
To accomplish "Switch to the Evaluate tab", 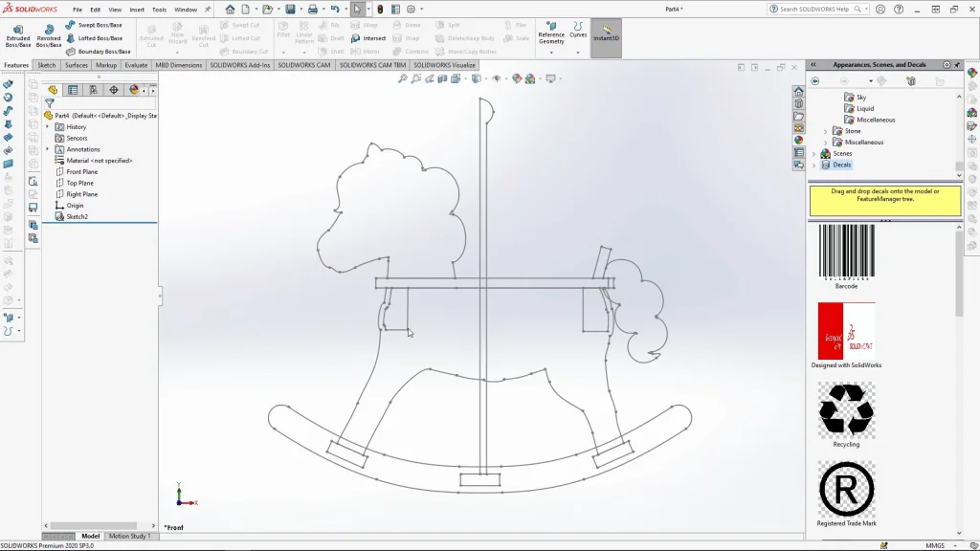I will [136, 65].
